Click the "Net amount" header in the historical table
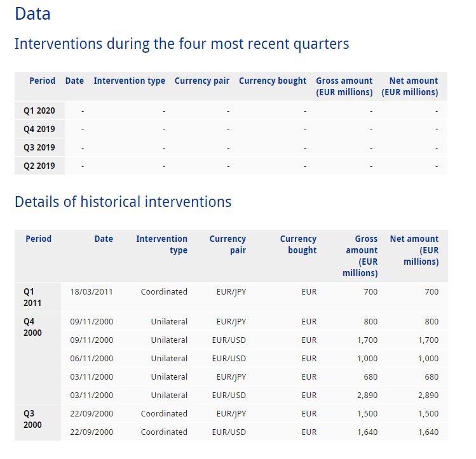The image size is (476, 459). (x=414, y=250)
